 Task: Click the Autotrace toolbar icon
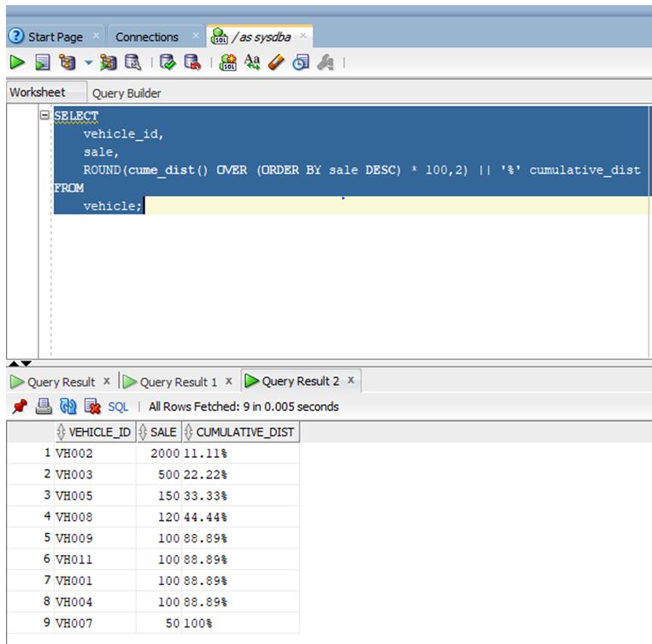point(109,62)
